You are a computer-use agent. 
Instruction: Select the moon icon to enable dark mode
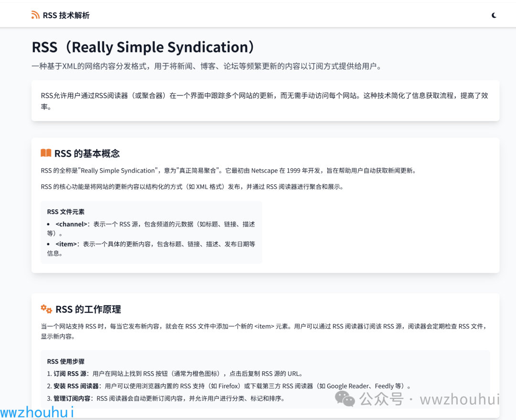(x=494, y=15)
